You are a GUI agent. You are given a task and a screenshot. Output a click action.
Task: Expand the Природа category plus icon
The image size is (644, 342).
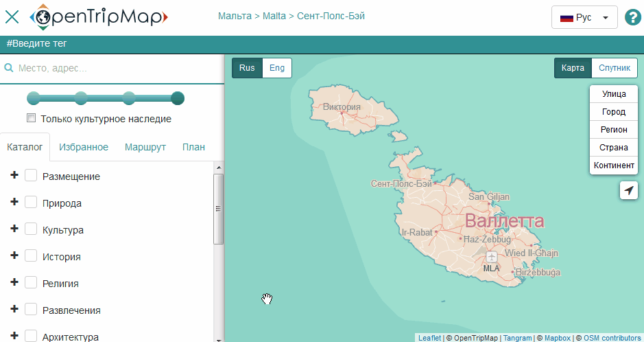click(14, 203)
